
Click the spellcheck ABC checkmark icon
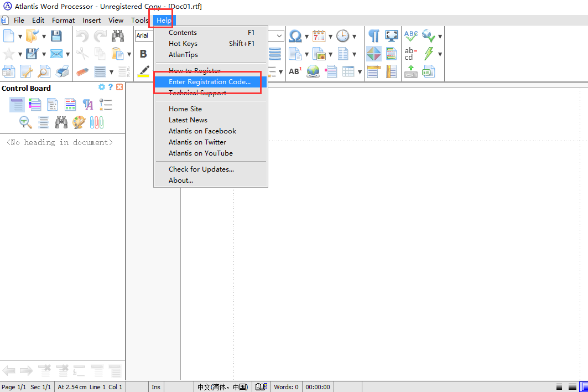[411, 37]
